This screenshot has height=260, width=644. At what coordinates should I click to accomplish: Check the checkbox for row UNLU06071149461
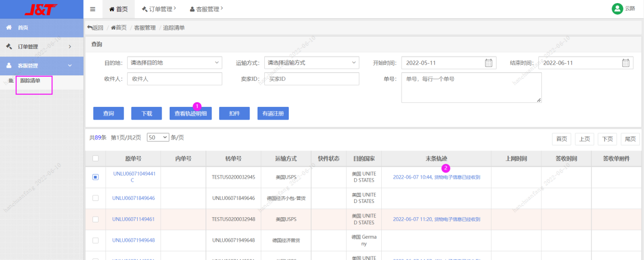pyautogui.click(x=95, y=219)
